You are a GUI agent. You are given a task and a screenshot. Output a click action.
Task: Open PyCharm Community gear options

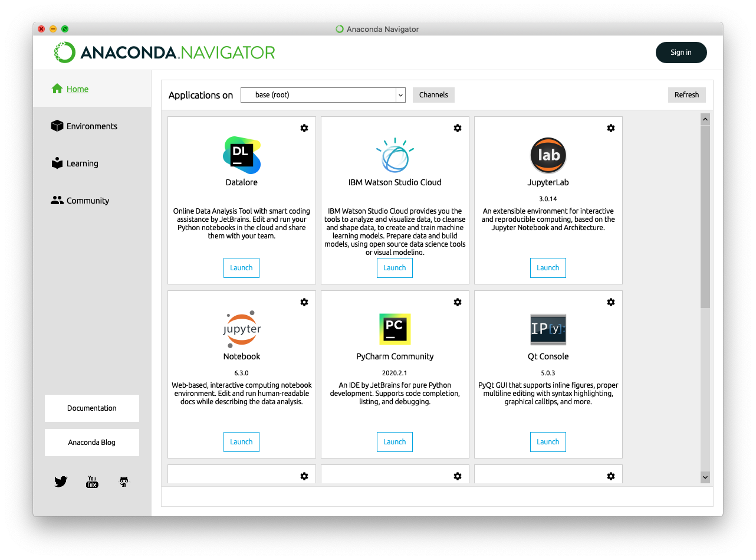(x=458, y=302)
